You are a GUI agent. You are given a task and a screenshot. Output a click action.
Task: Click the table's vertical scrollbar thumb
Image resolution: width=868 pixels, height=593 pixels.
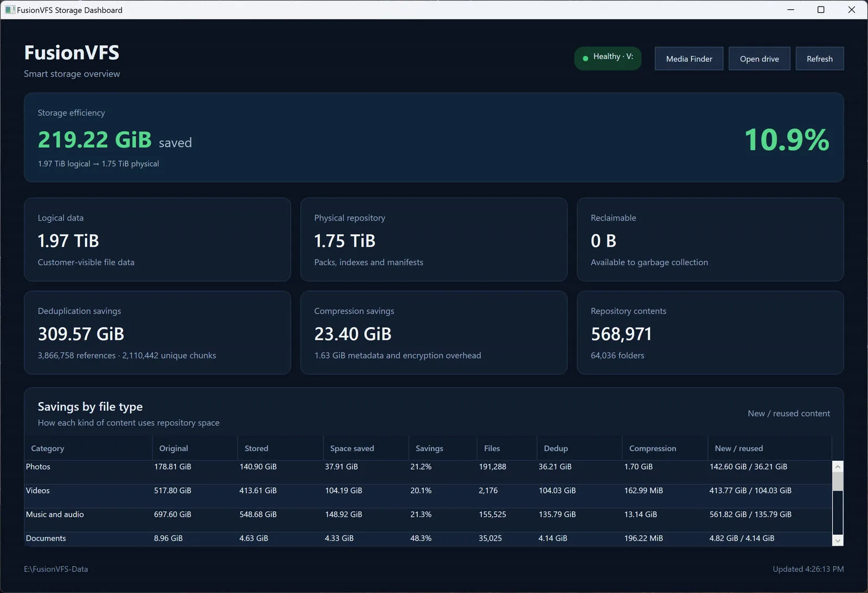point(838,481)
